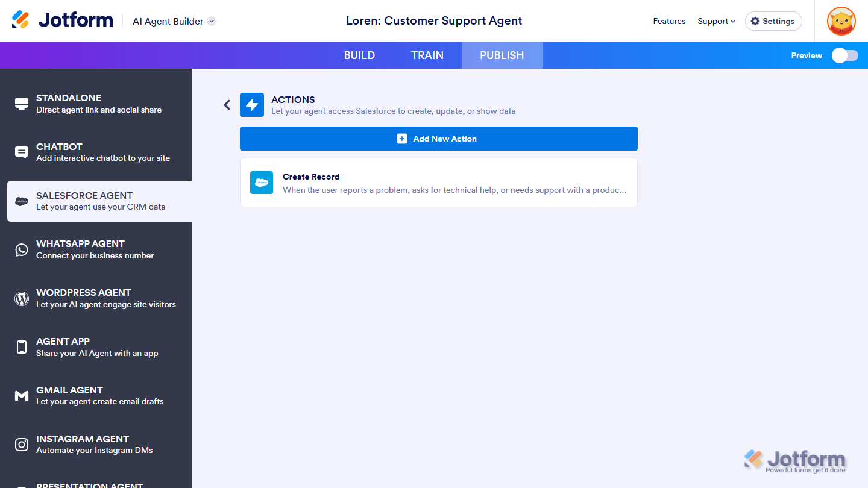Click the Salesforce Agent sidebar icon
The width and height of the screenshot is (868, 488).
click(22, 201)
